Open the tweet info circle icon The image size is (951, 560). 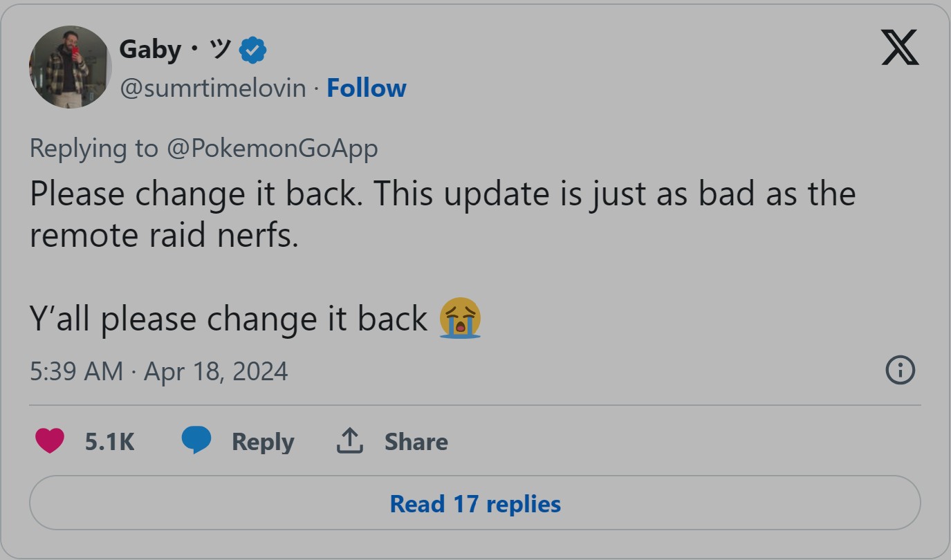(x=900, y=371)
